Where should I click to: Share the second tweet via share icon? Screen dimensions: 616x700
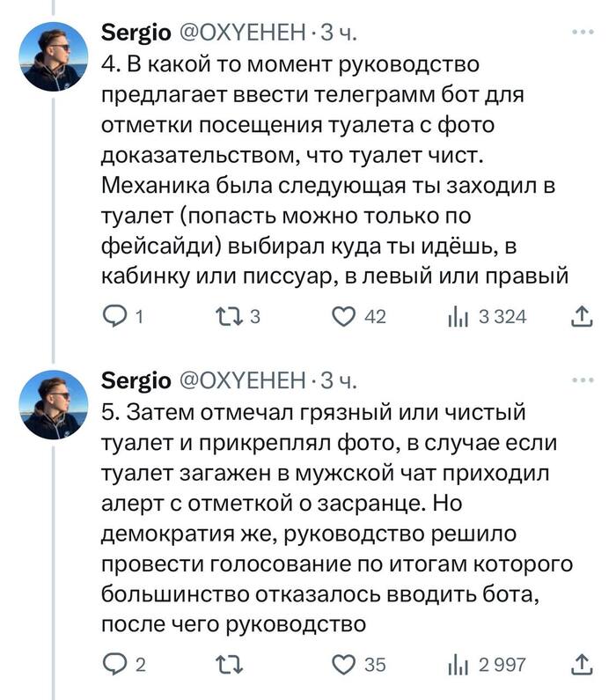[x=582, y=664]
